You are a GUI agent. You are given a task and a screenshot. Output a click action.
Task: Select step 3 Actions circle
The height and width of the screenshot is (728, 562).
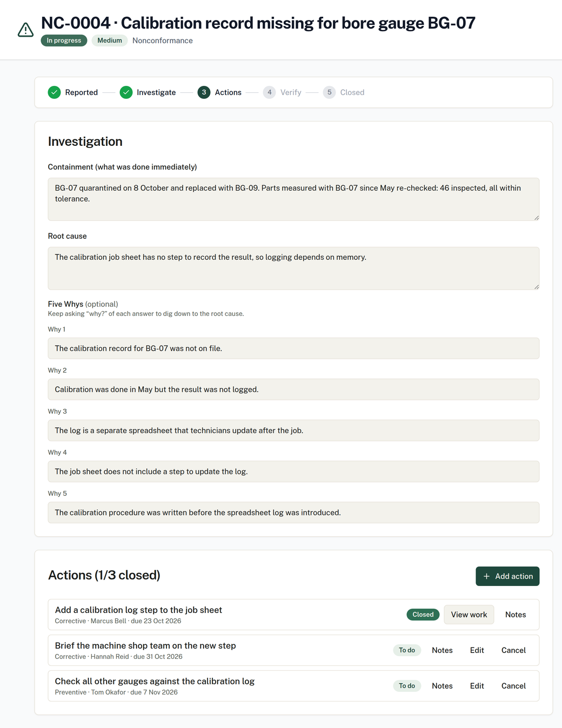pos(204,92)
